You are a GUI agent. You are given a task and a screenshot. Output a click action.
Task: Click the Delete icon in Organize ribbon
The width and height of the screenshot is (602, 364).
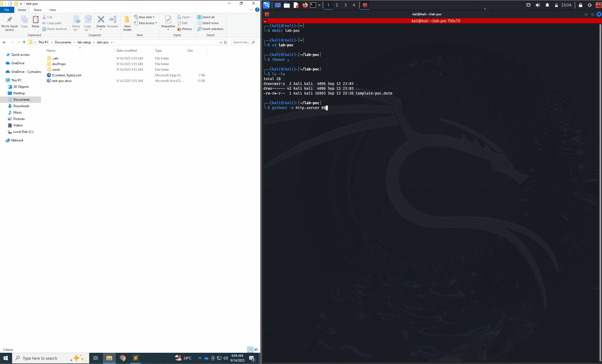click(x=101, y=20)
